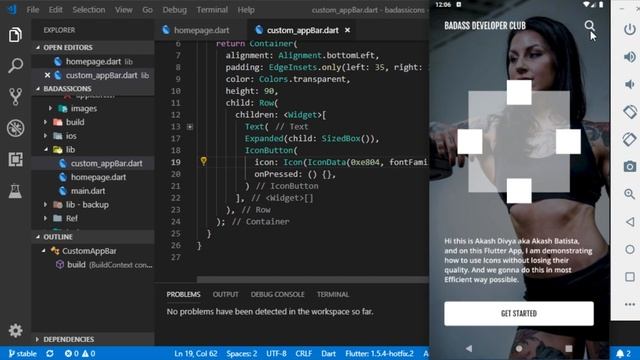Collapse the BADASSICONS project section
This screenshot has height=360, width=640.
click(x=38, y=89)
